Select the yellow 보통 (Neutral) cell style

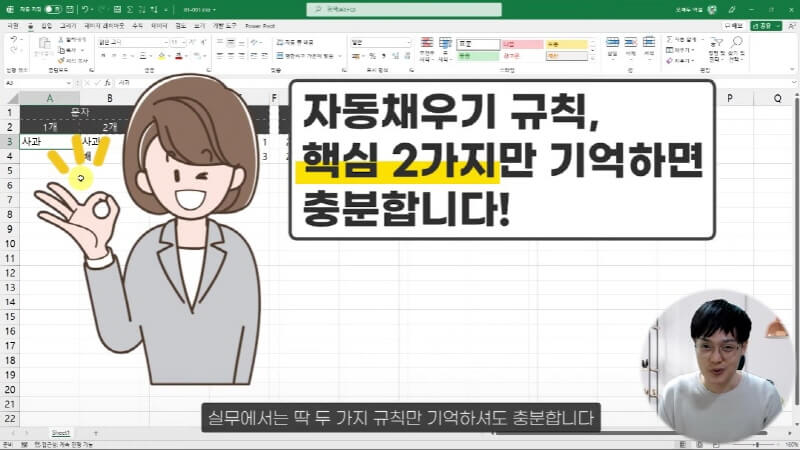coord(566,44)
